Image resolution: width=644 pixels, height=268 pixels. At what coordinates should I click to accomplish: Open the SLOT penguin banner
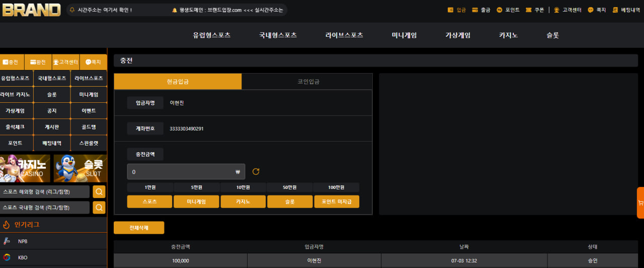[x=80, y=168]
